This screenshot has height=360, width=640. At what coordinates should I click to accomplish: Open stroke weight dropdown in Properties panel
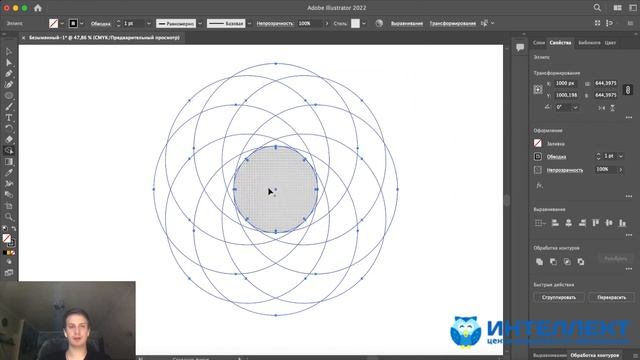tap(621, 156)
